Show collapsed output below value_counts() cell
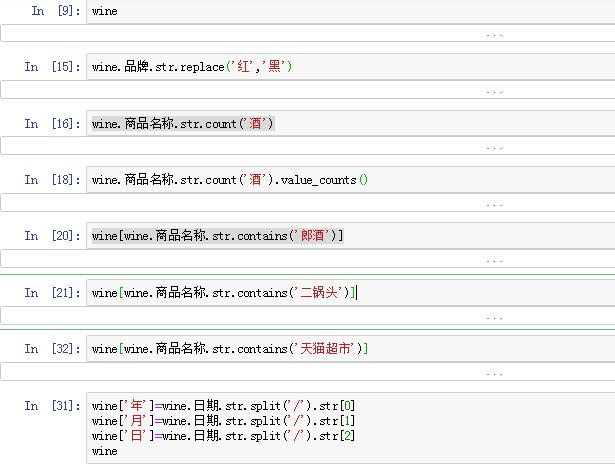 tap(494, 204)
